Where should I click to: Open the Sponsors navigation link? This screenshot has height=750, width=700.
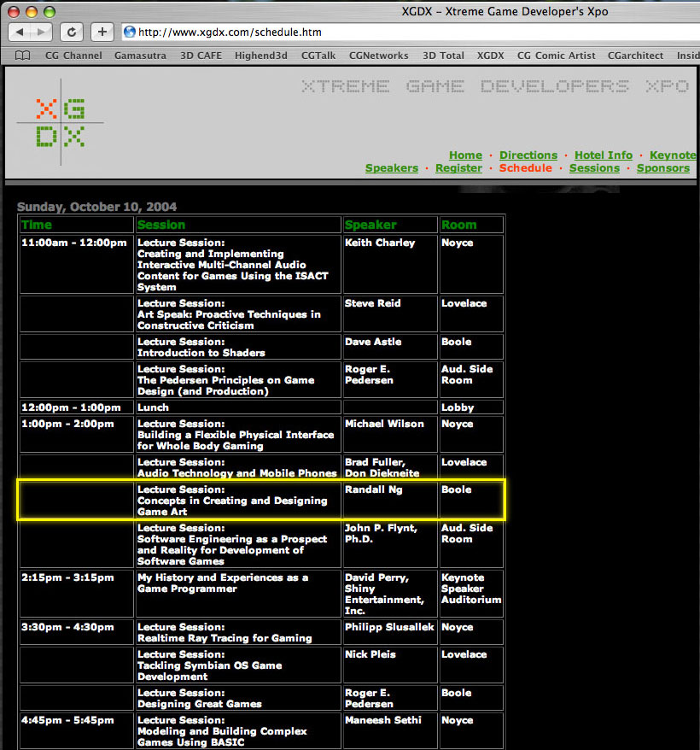click(662, 168)
